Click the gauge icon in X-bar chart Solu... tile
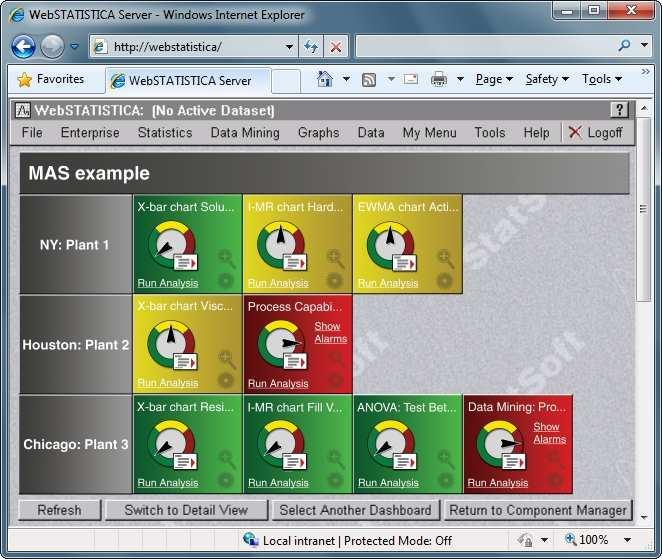662x559 pixels. point(172,245)
